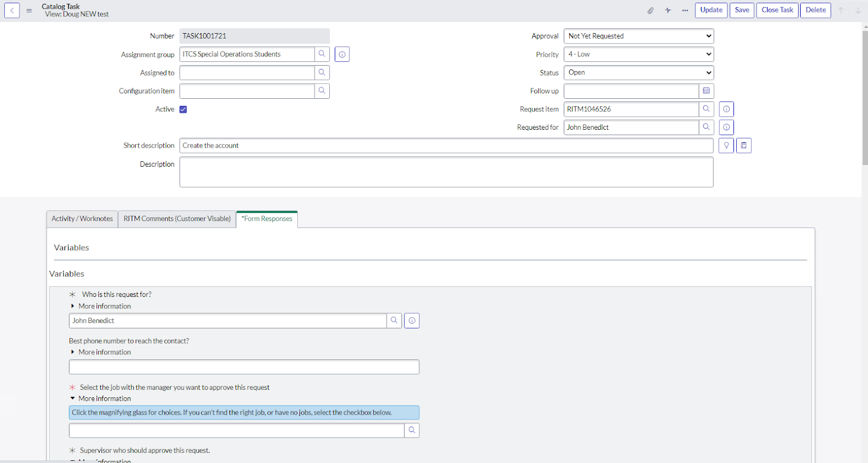Select the Form Responses tab
Viewport: 868px width, 463px height.
pyautogui.click(x=267, y=219)
